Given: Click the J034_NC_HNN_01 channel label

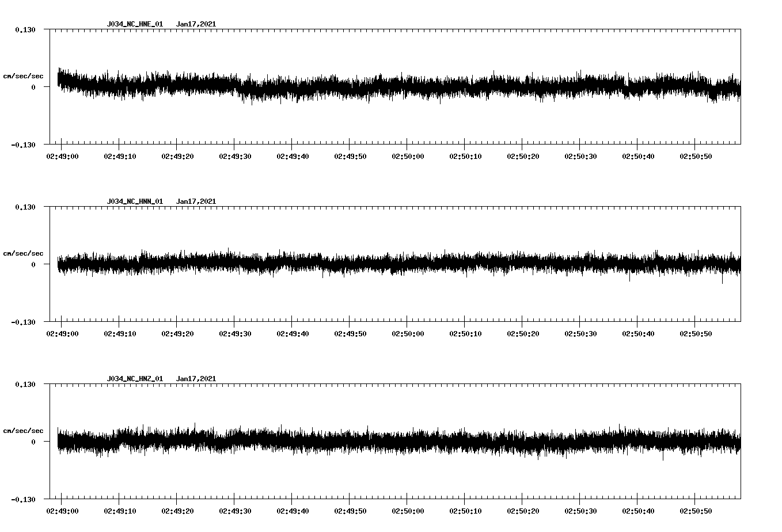Looking at the screenshot, I should coord(134,201).
